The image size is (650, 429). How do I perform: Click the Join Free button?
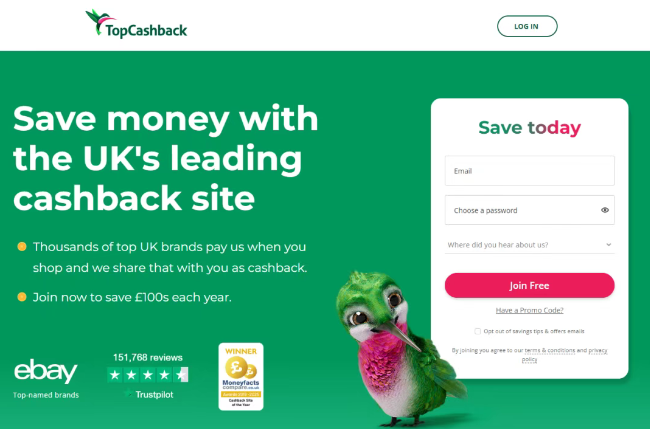[x=529, y=285]
